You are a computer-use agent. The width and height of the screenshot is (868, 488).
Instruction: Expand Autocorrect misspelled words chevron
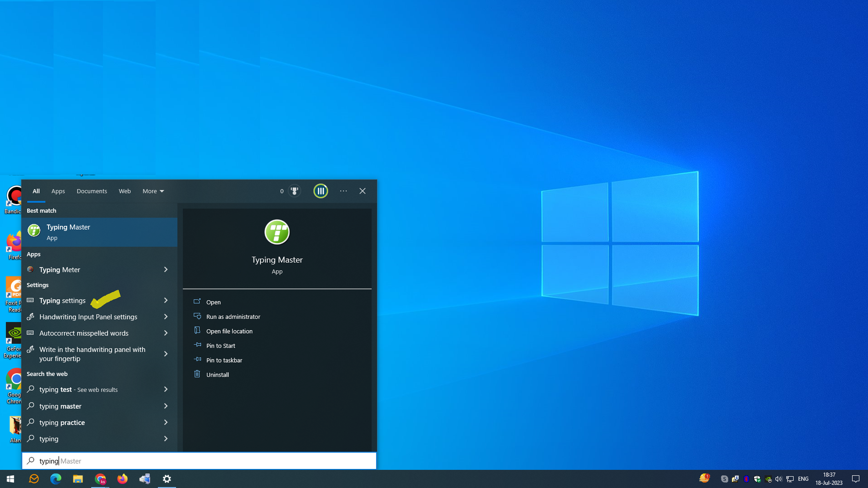pyautogui.click(x=166, y=333)
